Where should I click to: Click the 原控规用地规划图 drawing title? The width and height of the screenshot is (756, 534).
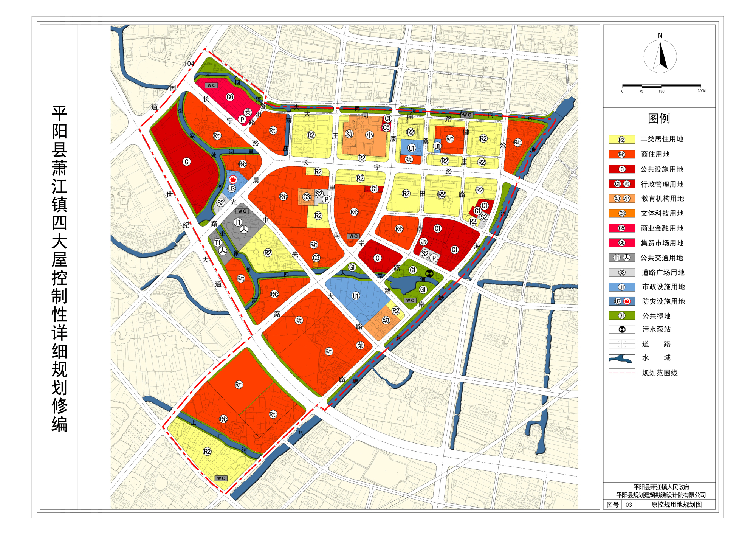click(x=676, y=505)
